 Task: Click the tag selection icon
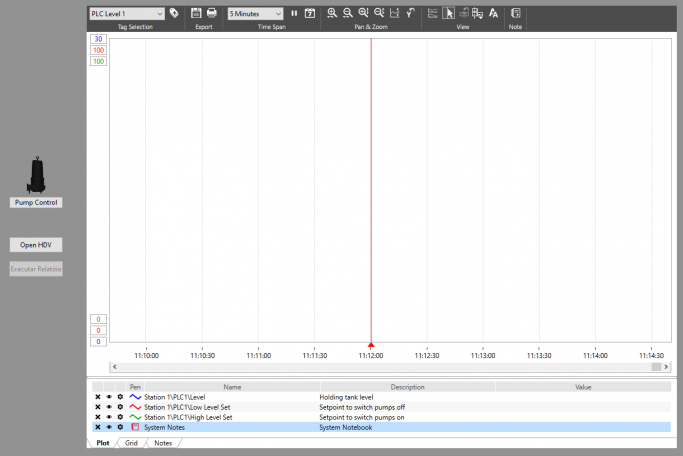tap(174, 13)
